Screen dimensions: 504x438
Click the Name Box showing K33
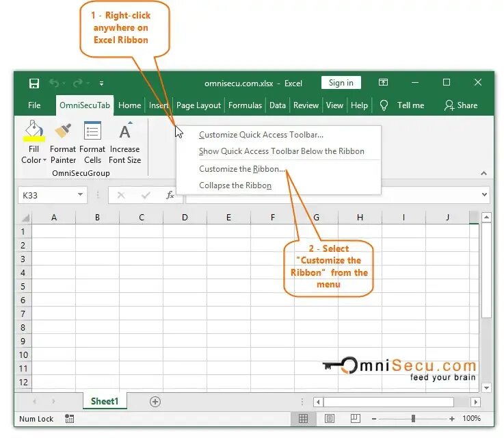47,195
